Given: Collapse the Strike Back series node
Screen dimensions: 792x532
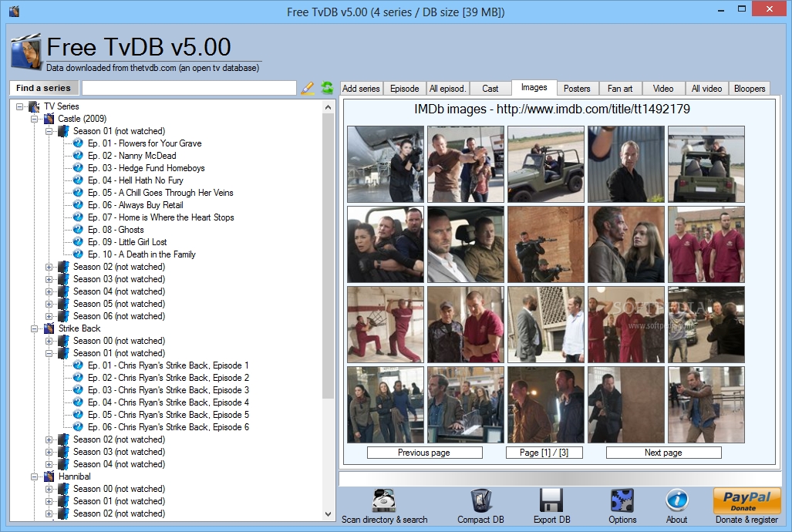Looking at the screenshot, I should pos(35,328).
